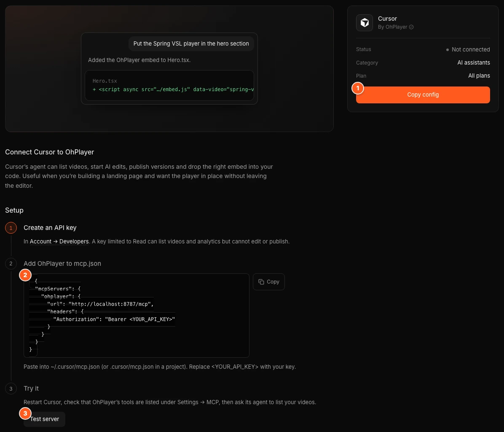Click the Cursor cube logo icon

click(x=364, y=22)
